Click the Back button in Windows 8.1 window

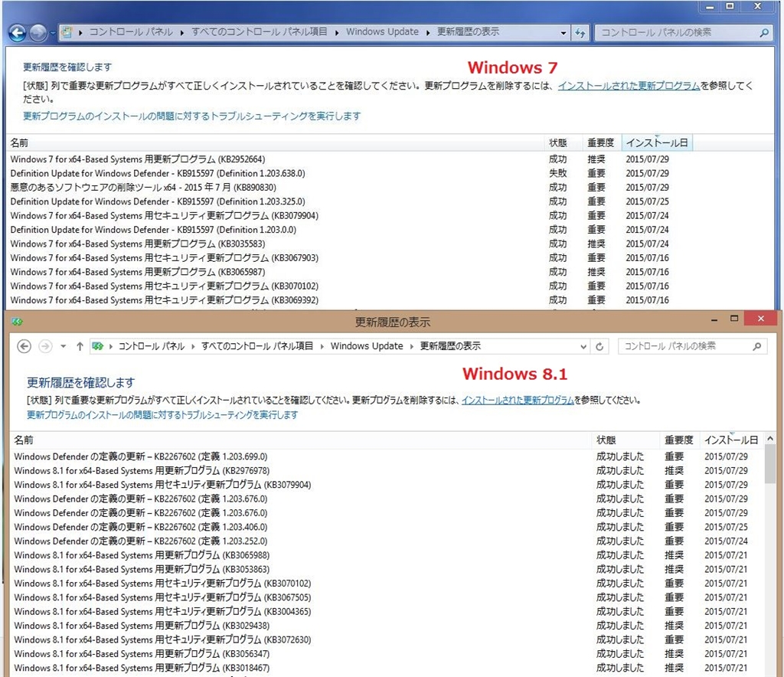pyautogui.click(x=24, y=346)
